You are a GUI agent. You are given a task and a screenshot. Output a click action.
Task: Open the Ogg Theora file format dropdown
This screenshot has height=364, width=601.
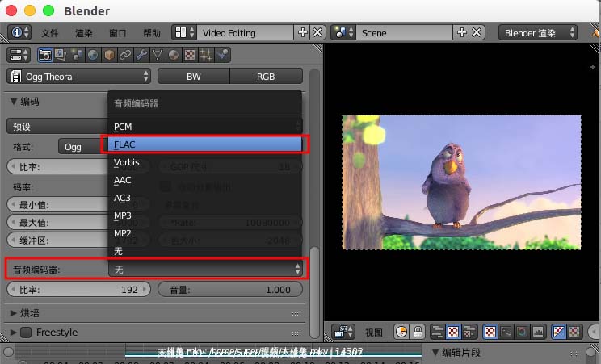point(79,77)
